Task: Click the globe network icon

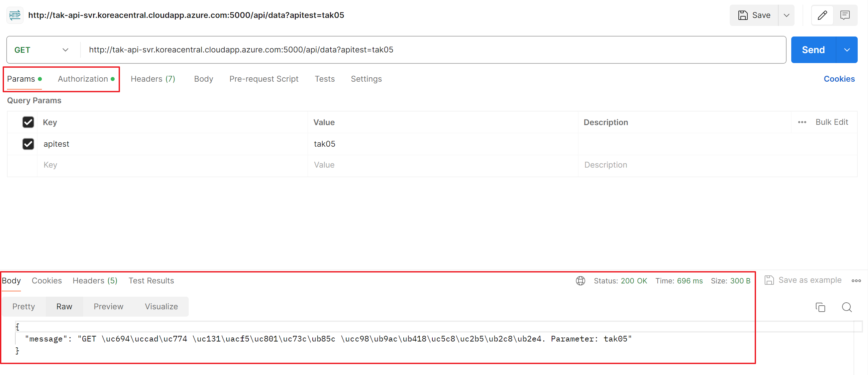Action: [580, 280]
